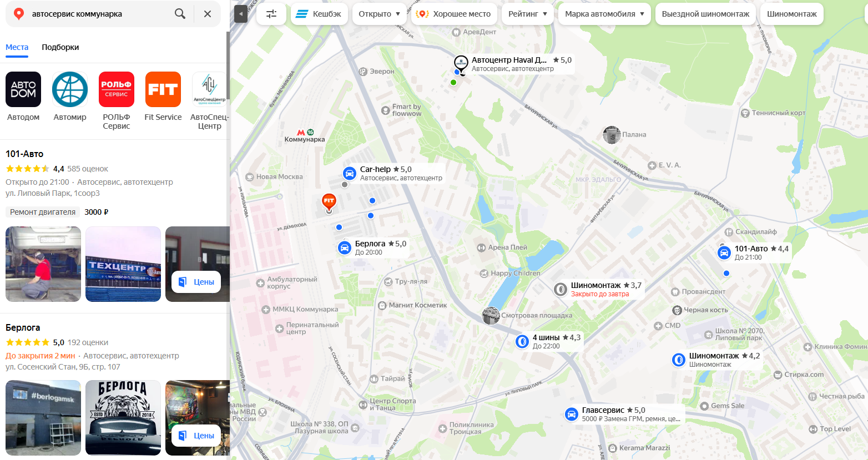Click the Car-help map pin

pos(349,174)
